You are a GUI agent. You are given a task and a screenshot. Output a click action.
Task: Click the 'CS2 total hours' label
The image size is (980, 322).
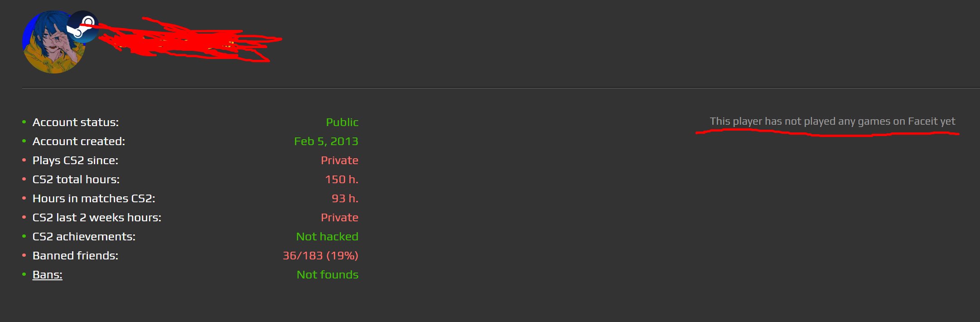[x=76, y=180]
